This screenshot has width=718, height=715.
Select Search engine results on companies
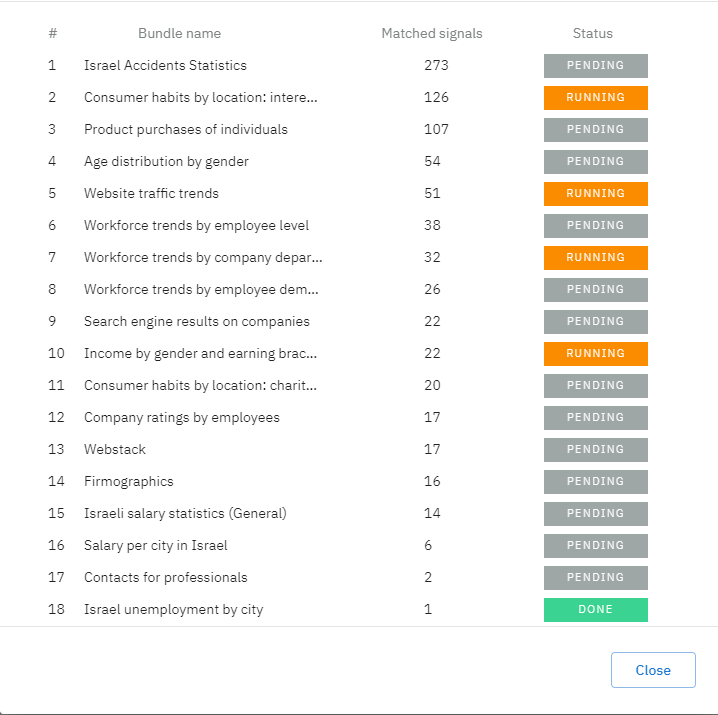click(197, 322)
